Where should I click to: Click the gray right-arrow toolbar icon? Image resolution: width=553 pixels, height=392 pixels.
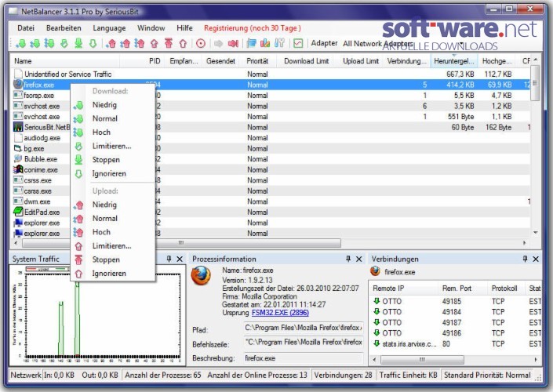pyautogui.click(x=218, y=44)
